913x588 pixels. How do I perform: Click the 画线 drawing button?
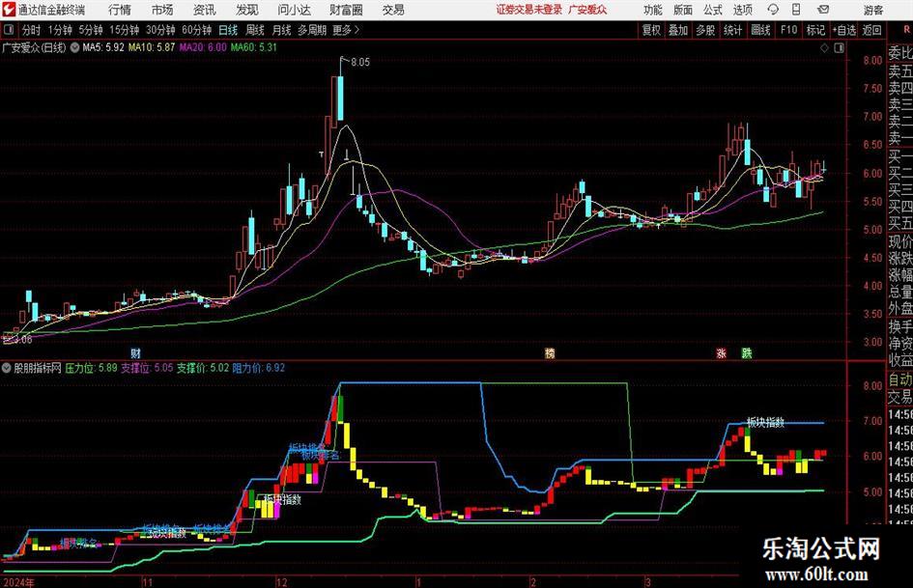760,30
